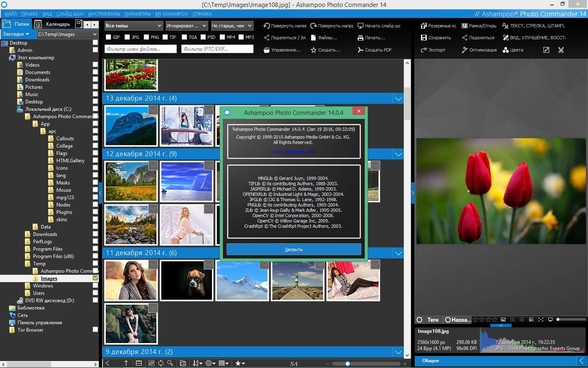This screenshot has width=588, height=368.
Task: Open the www.ashampoo.com link in About dialog
Action: tap(294, 152)
